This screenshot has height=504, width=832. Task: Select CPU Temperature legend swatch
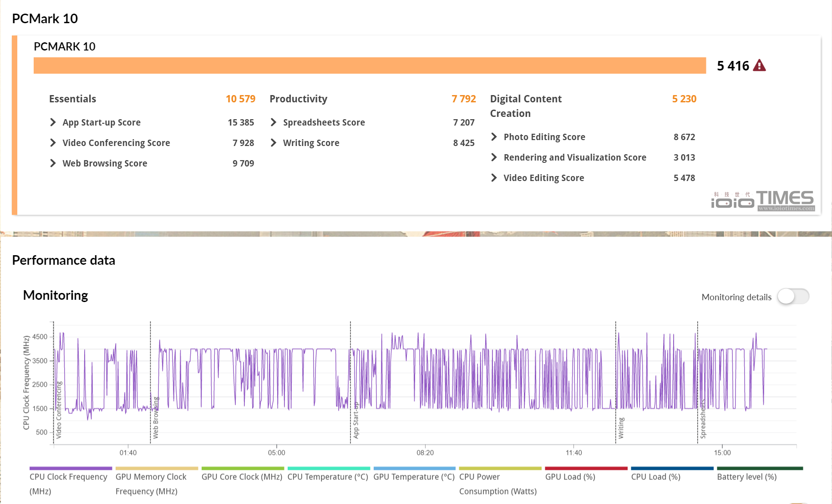click(329, 468)
